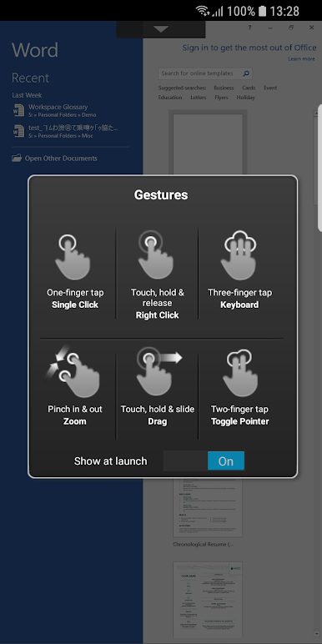Open the Learn more link

click(301, 58)
